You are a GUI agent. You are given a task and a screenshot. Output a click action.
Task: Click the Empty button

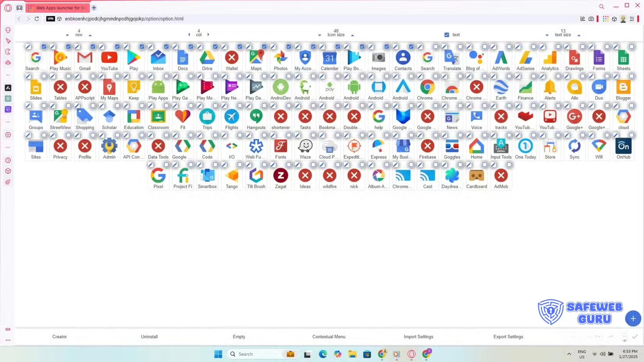(x=239, y=337)
